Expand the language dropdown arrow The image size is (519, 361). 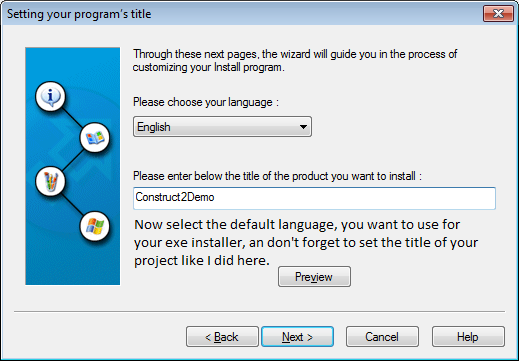coord(303,127)
